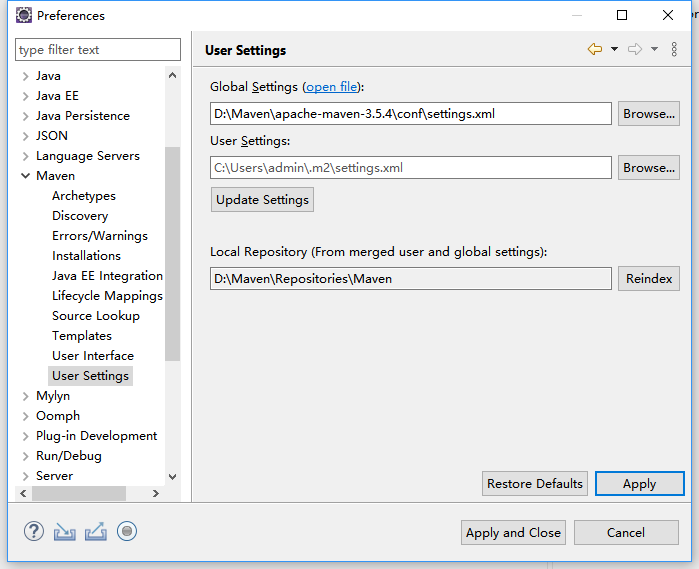
Task: Go back using the yellow back arrow
Action: tap(595, 49)
